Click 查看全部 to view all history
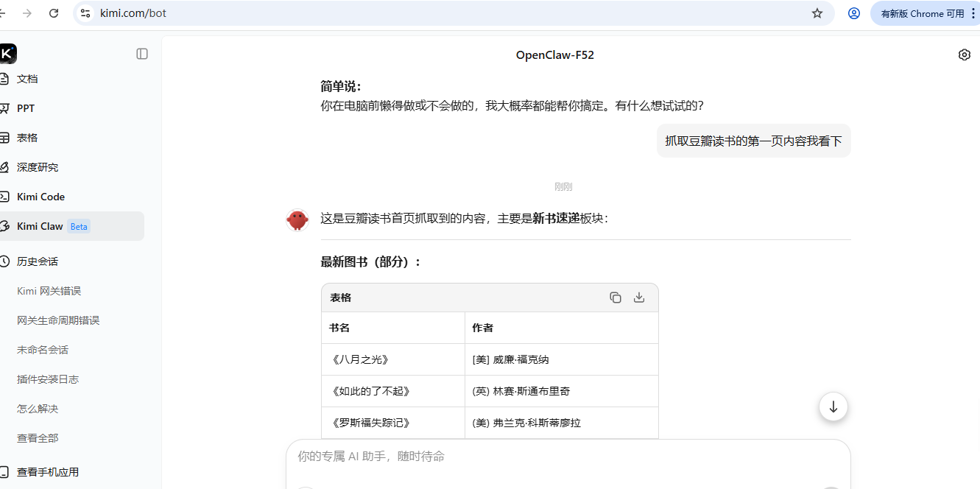Viewport: 980px width, 489px height. coord(38,438)
